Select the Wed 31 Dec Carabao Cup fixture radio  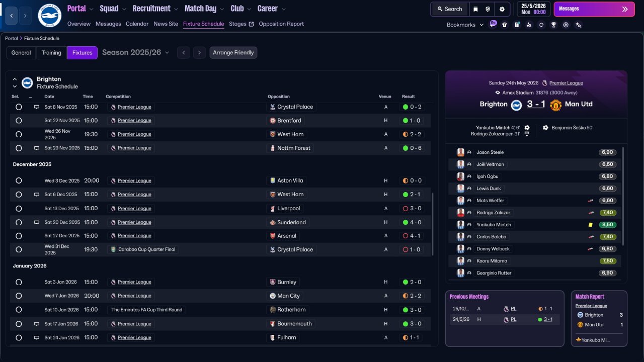(x=19, y=249)
